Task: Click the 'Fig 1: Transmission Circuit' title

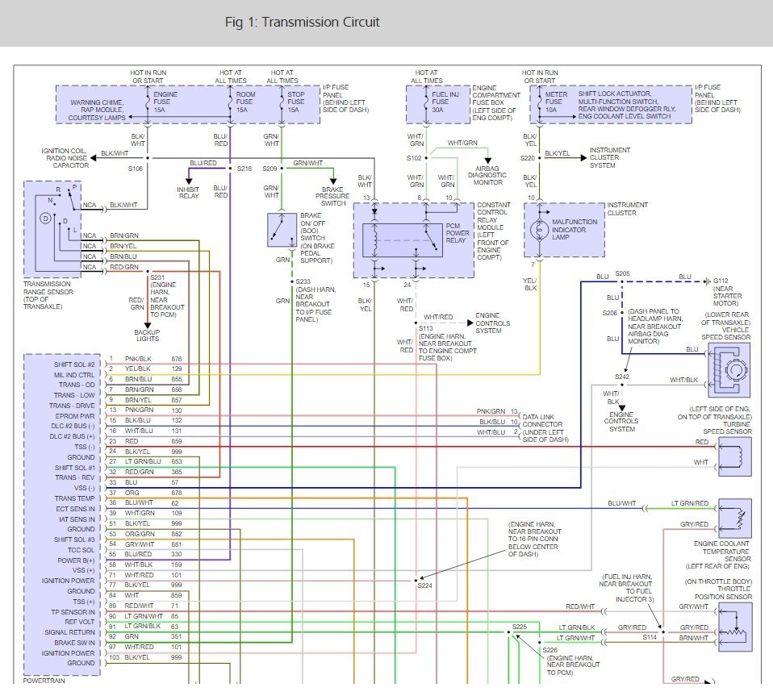Action: 303,22
